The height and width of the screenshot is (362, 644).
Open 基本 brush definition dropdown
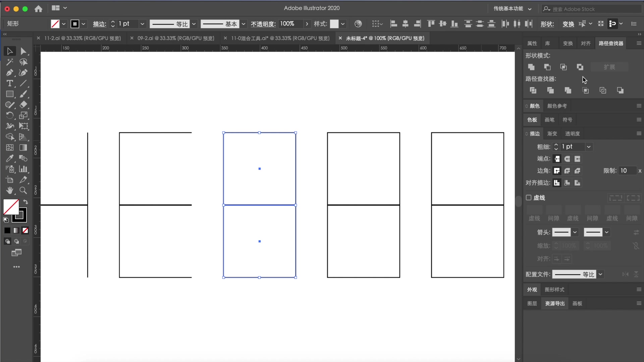(244, 24)
